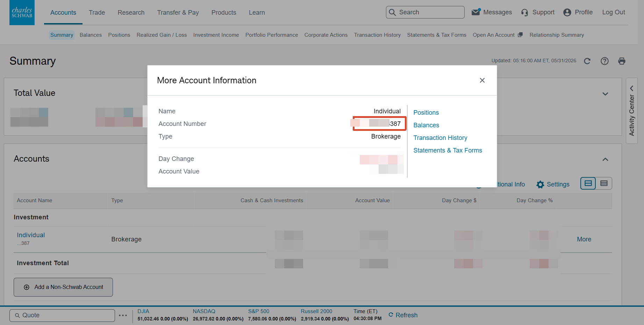The height and width of the screenshot is (325, 644).
Task: Click the search magnifier icon
Action: coord(393,12)
